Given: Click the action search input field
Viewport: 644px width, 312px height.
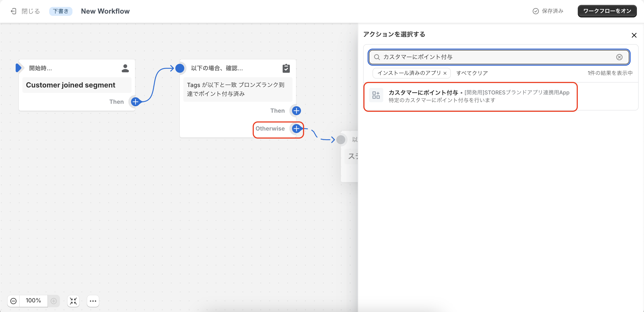Looking at the screenshot, I should tap(498, 57).
